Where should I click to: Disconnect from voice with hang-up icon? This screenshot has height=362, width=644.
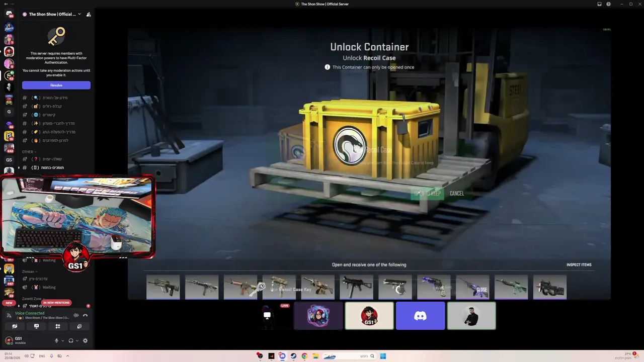point(85,316)
